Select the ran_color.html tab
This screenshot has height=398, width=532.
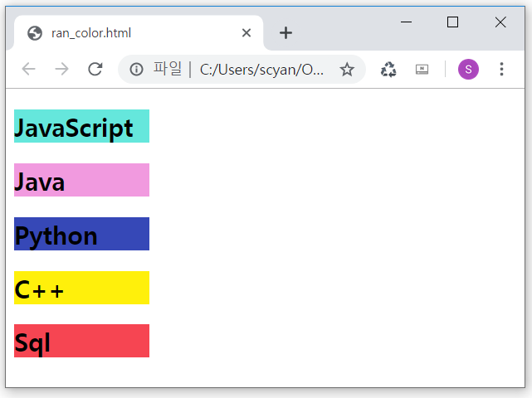[x=139, y=33]
